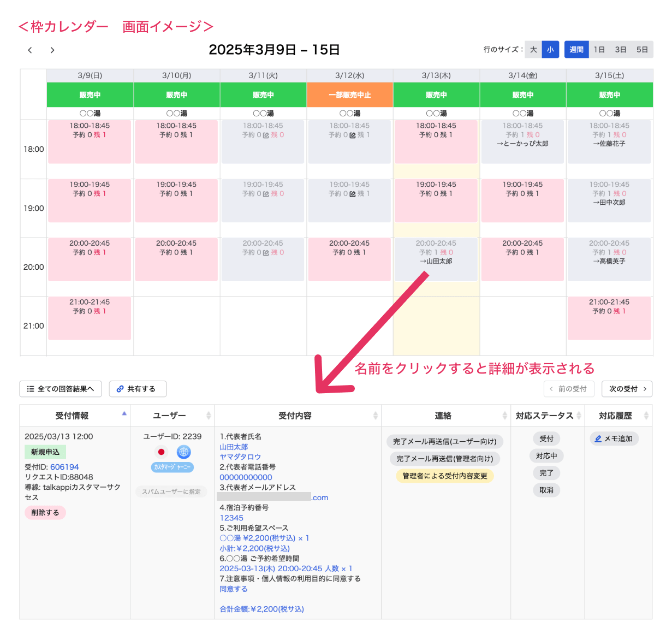Open 受付ID 606194 link
Viewport: 672px width, 640px height.
(x=64, y=467)
